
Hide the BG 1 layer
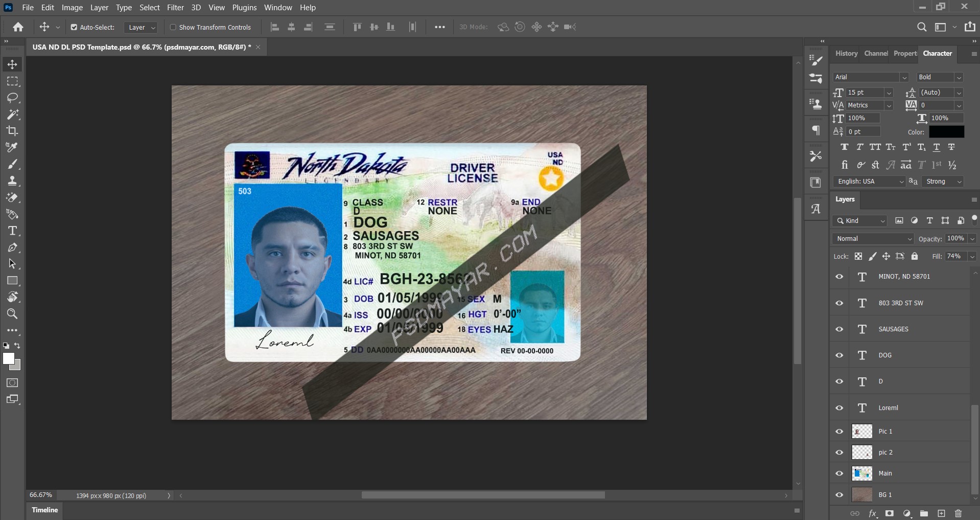pos(839,495)
